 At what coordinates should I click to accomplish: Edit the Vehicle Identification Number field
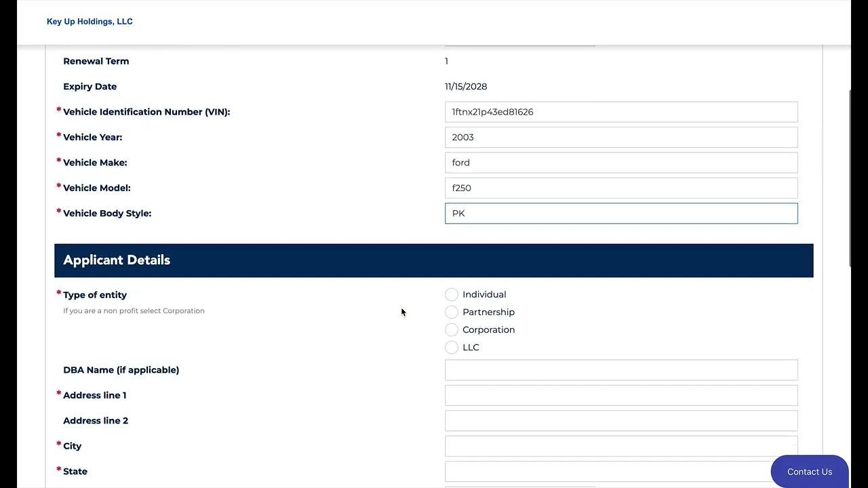coord(621,112)
